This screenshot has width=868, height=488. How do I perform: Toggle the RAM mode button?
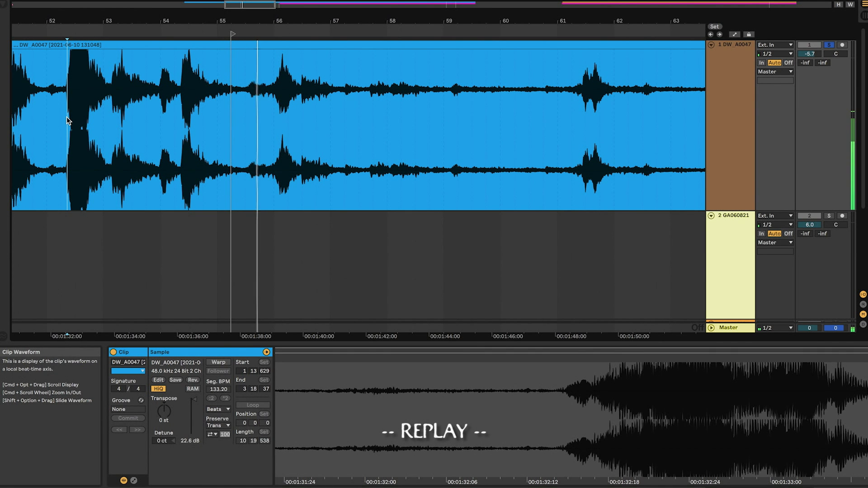193,389
